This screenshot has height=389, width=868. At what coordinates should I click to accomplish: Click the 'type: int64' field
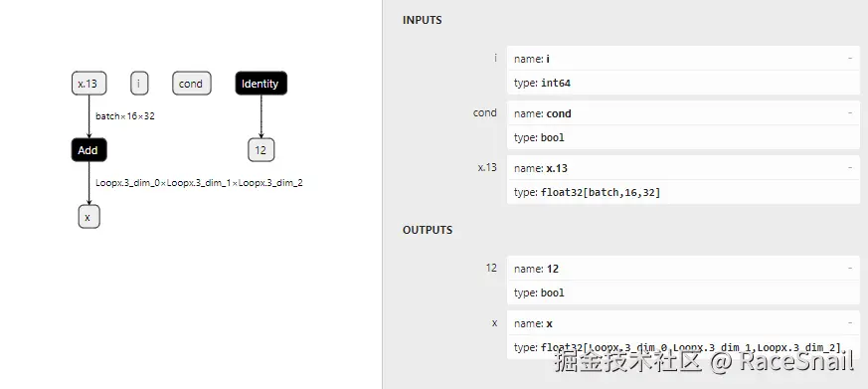tap(683, 83)
